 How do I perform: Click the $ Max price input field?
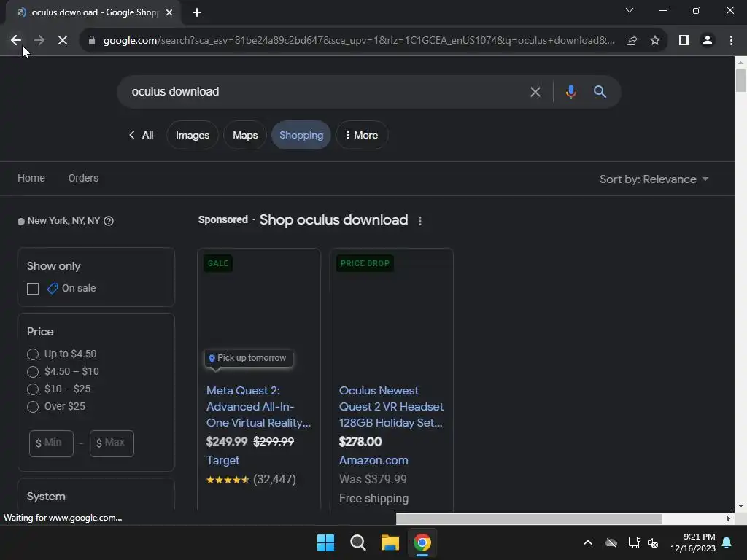pyautogui.click(x=112, y=443)
